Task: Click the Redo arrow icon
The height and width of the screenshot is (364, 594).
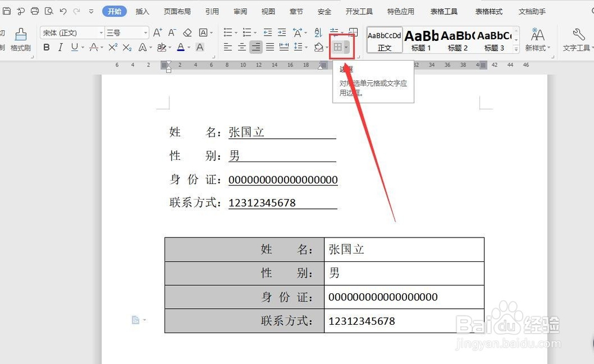Action: (x=77, y=11)
